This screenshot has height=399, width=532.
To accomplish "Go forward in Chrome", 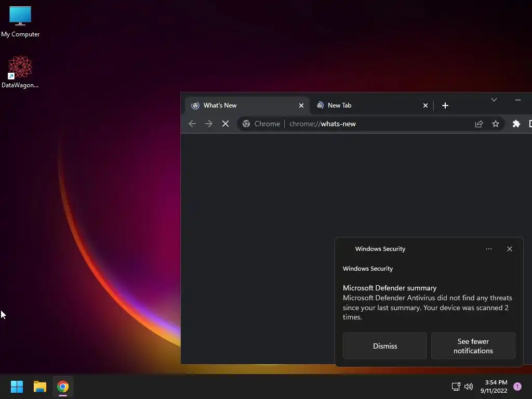I will coord(209,124).
